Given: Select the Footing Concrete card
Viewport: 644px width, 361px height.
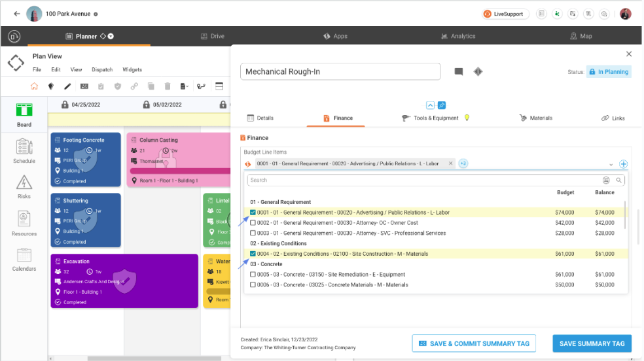Looking at the screenshot, I should point(86,160).
